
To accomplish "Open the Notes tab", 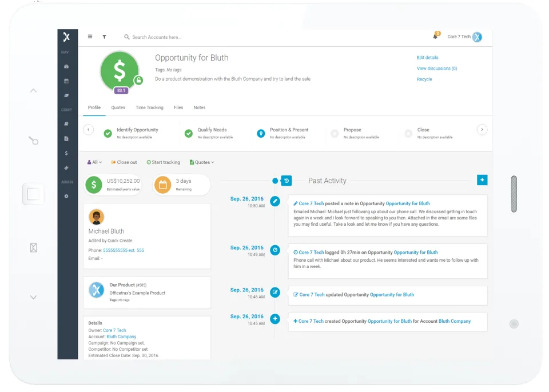I will [x=200, y=107].
